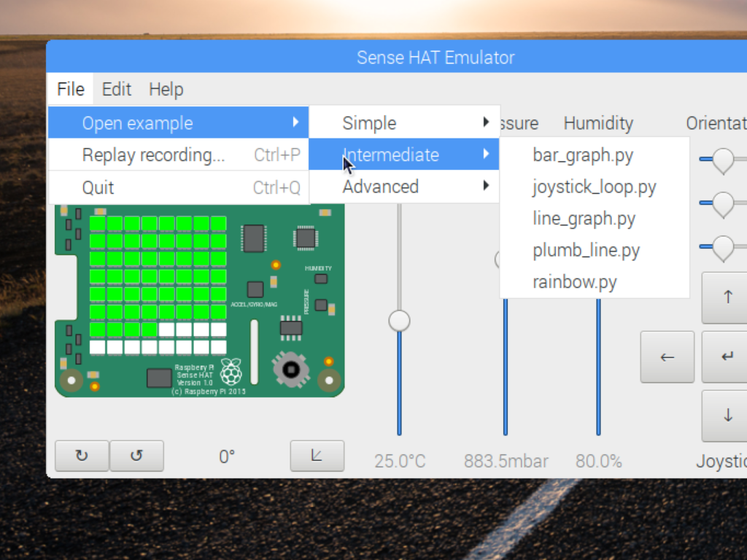The image size is (747, 560).
Task: Rotate the board clockwise
Action: 82,456
